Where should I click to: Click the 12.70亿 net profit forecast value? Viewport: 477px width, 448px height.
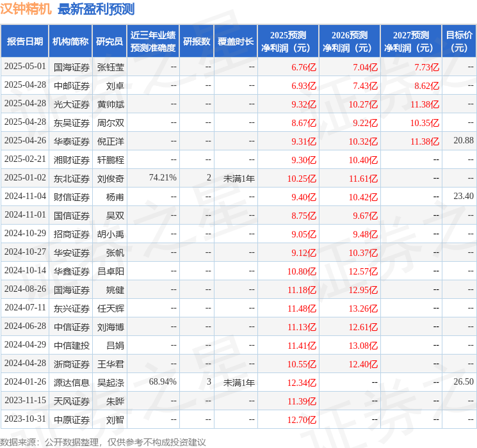tap(303, 420)
